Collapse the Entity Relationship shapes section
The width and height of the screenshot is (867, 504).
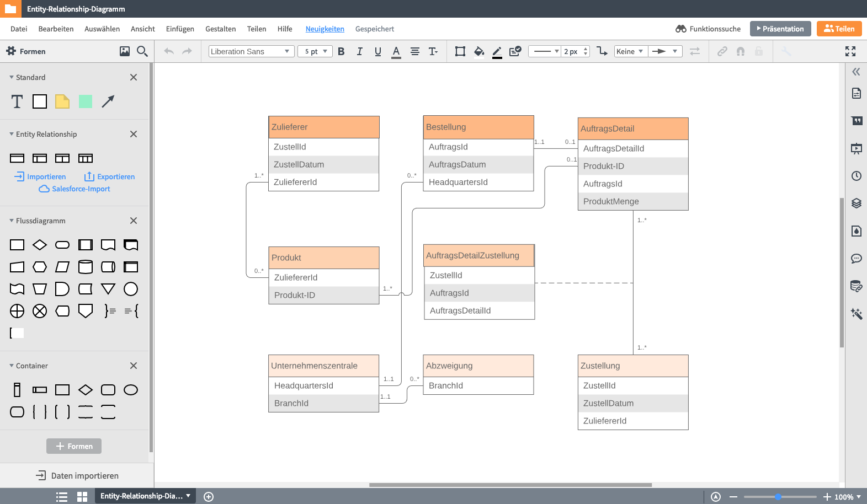[12, 134]
